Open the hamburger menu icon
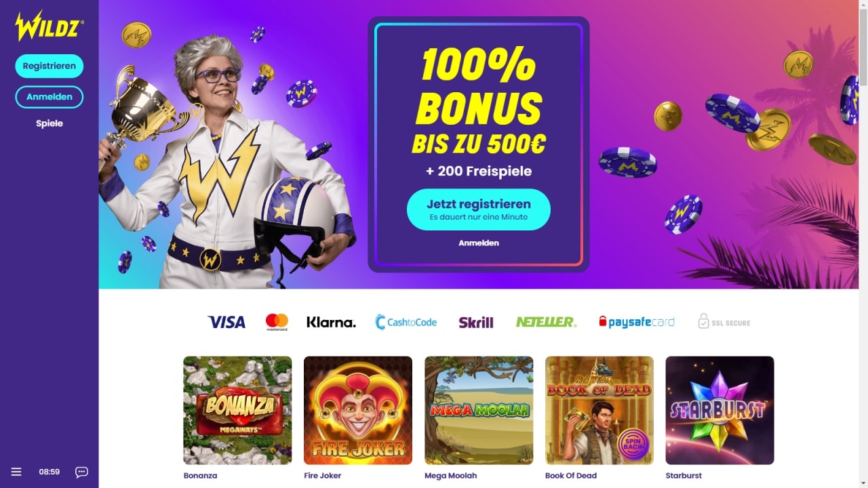Image resolution: width=868 pixels, height=488 pixels. 16,472
